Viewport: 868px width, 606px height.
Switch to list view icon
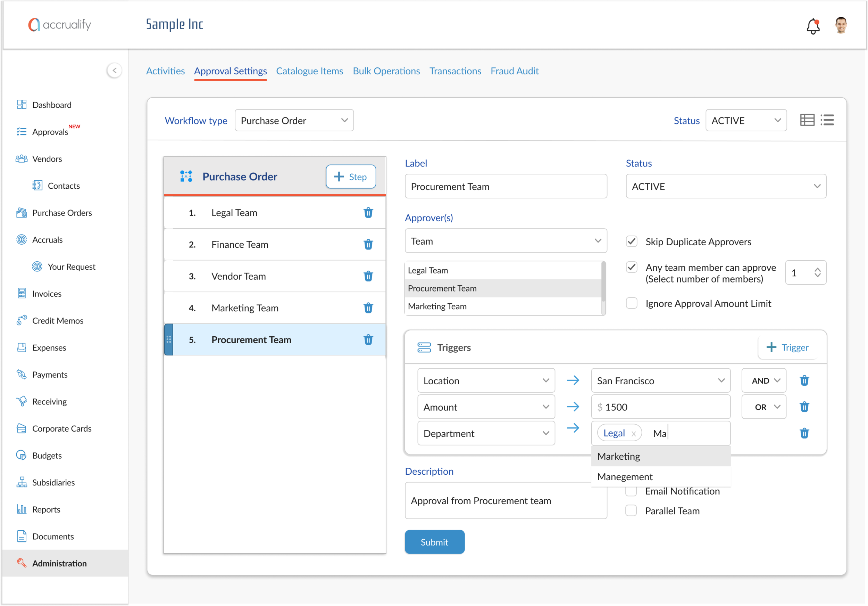click(827, 120)
